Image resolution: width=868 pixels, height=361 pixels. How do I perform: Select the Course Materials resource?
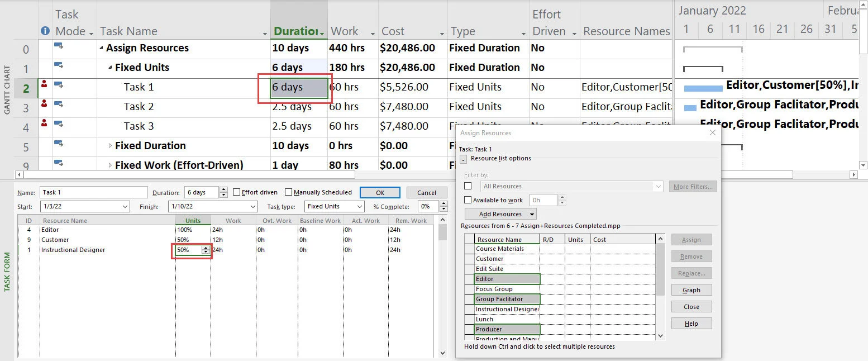[x=507, y=249]
